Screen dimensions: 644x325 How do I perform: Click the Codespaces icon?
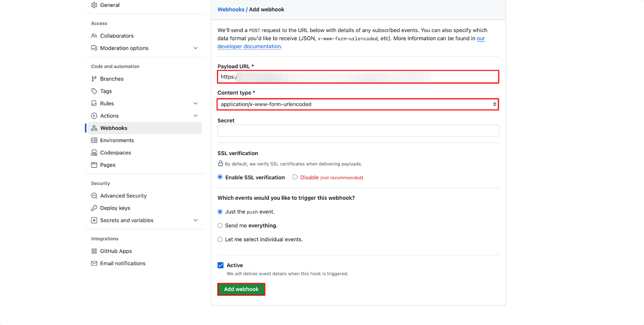[x=94, y=153]
